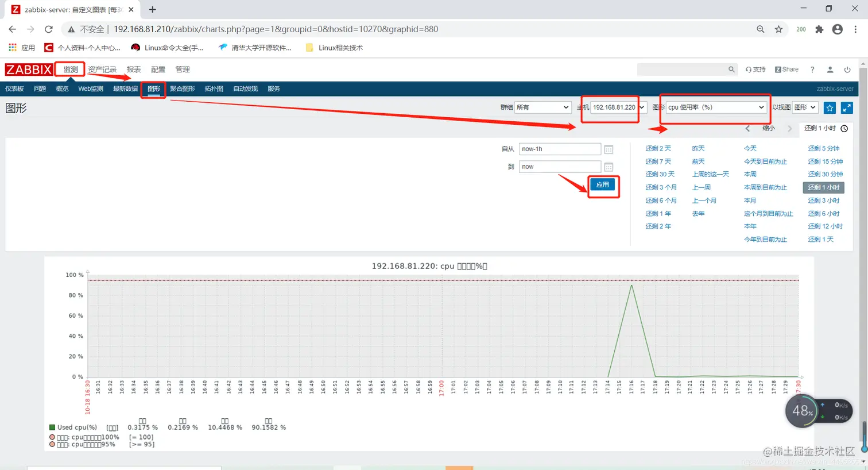Open calendar picker for 到 field
This screenshot has width=868, height=470.
point(609,167)
